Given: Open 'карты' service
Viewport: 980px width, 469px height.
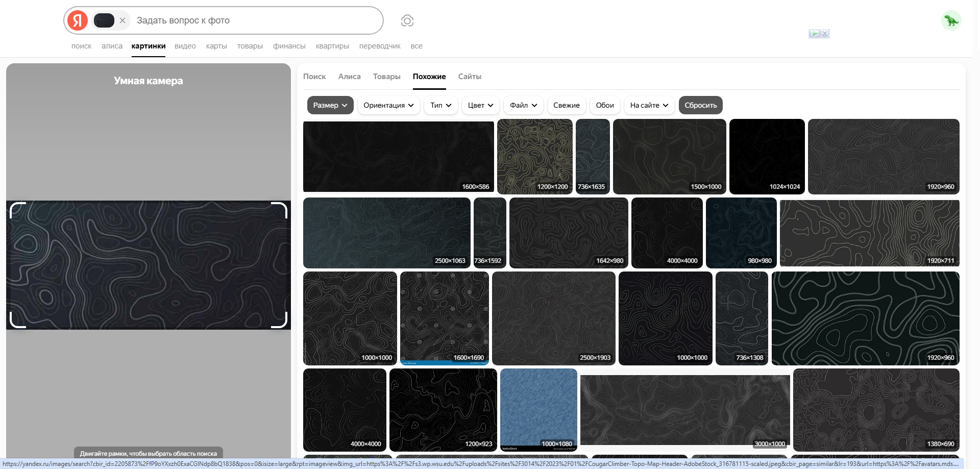Looking at the screenshot, I should pos(216,46).
